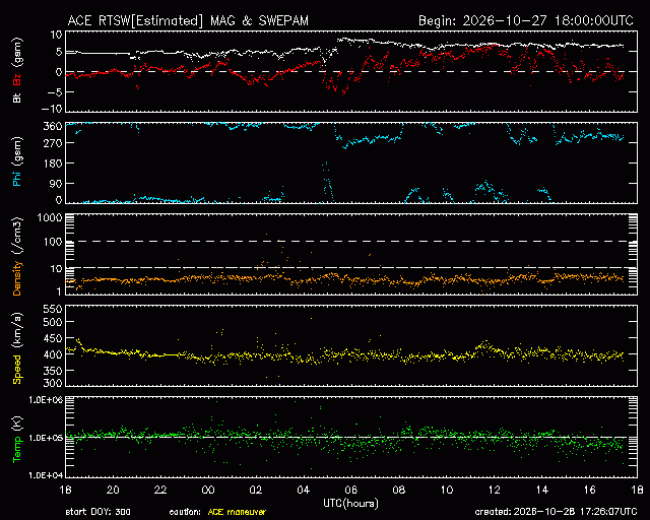Viewport: 650px width, 520px height.
Task: Click the "08" hour label on the time axis
Action: click(x=399, y=490)
